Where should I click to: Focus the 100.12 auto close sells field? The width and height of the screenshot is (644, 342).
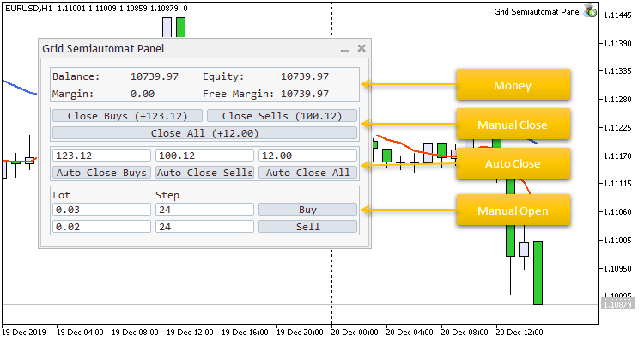204,156
